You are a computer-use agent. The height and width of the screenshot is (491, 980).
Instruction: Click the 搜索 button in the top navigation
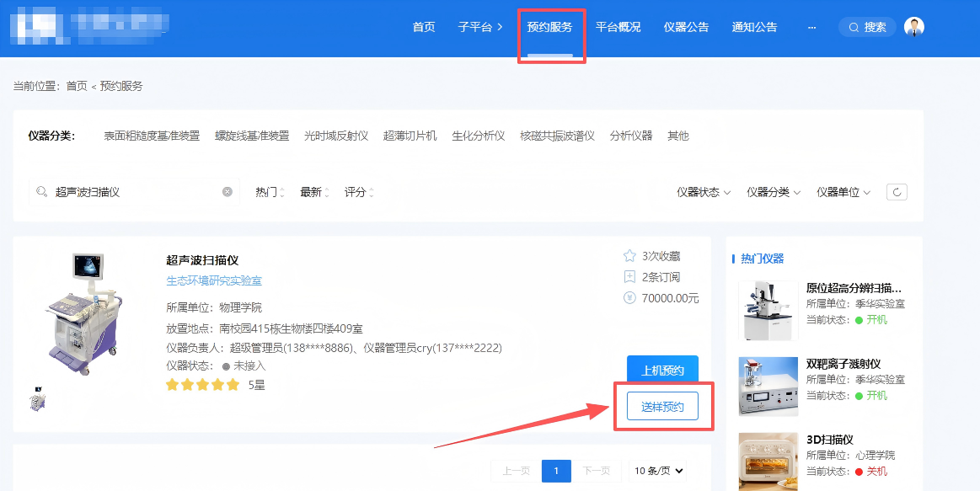867,27
